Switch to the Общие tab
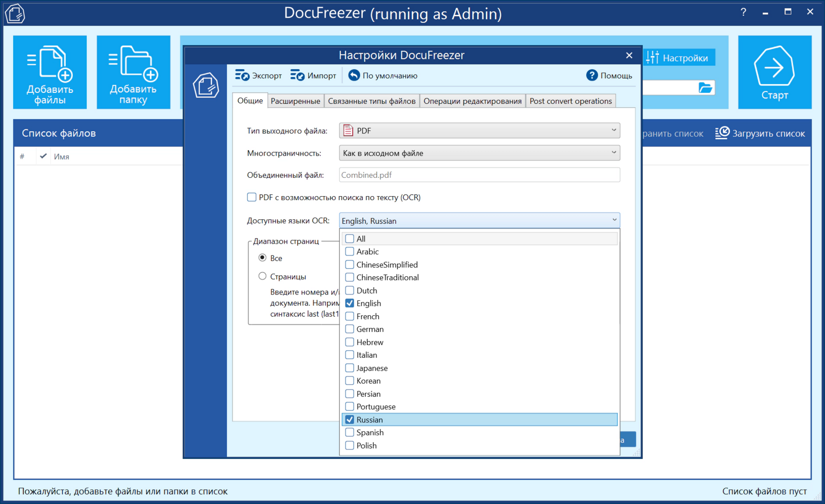This screenshot has height=504, width=825. coord(250,101)
